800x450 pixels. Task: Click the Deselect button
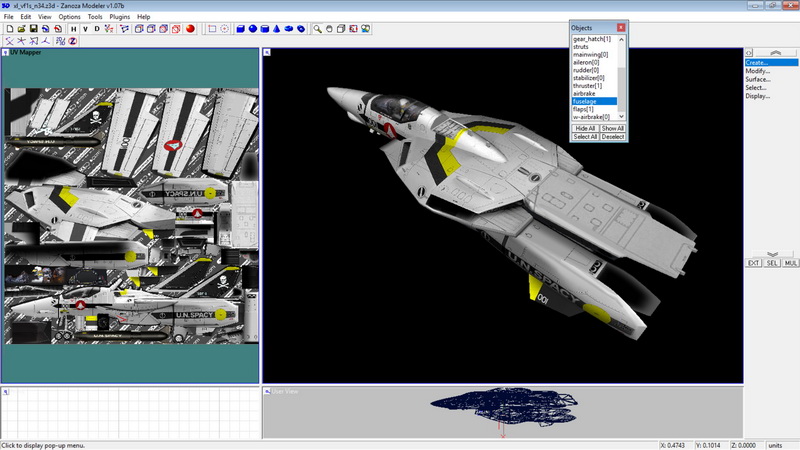(612, 137)
